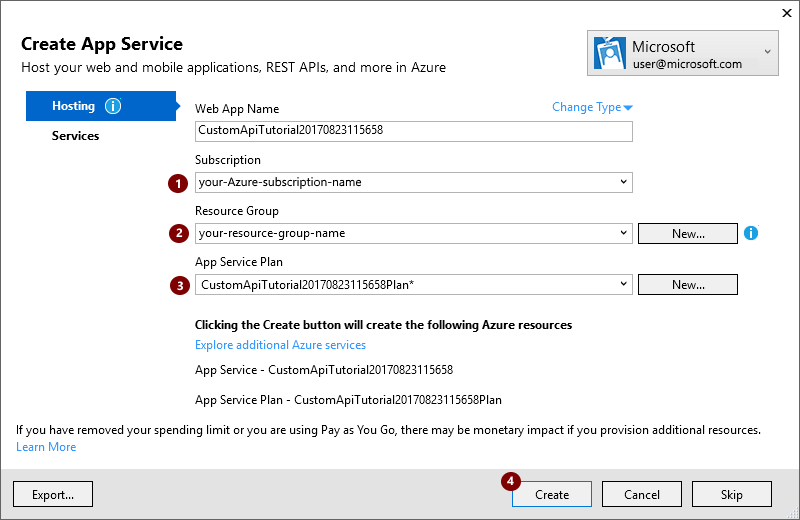Click App Service Plan - CustomApiTutorial20170823115658Plan text
The width and height of the screenshot is (800, 520).
(x=348, y=400)
